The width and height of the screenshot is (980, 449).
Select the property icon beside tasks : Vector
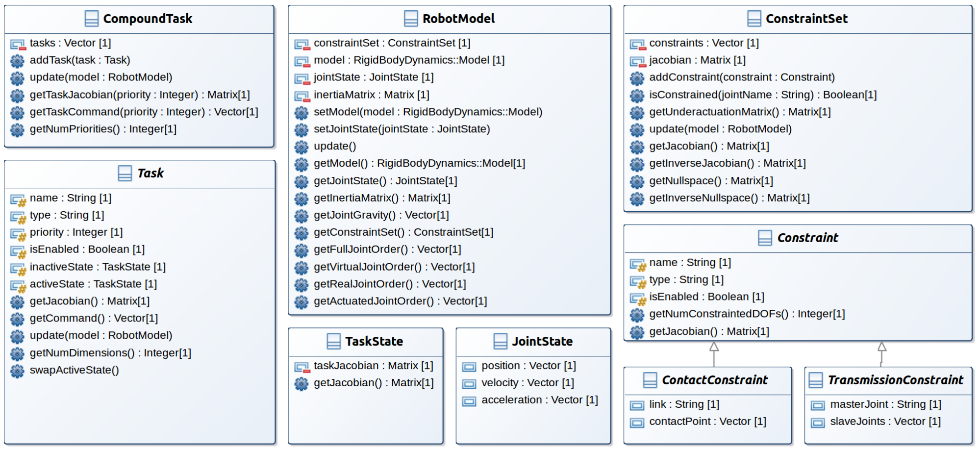[x=18, y=44]
